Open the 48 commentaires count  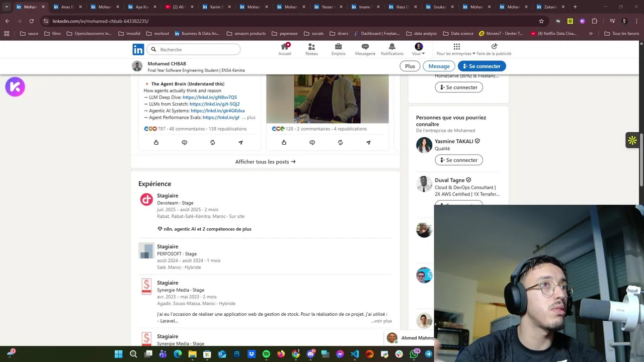point(187,129)
